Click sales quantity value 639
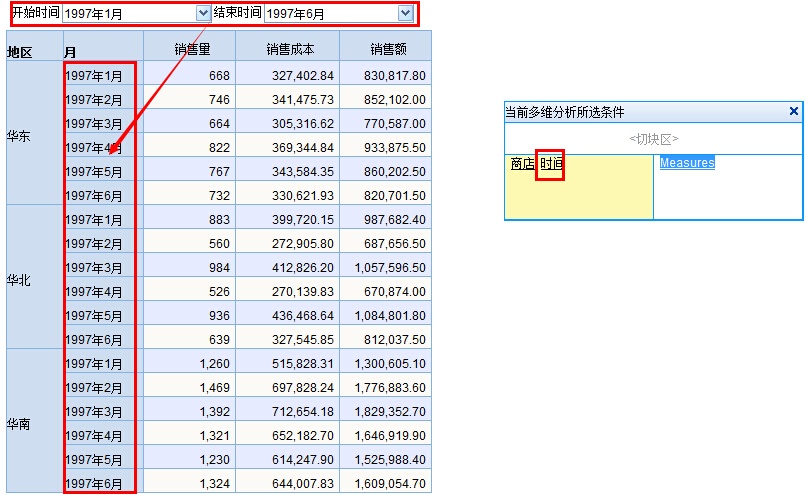Image resolution: width=806 pixels, height=495 pixels. [219, 340]
